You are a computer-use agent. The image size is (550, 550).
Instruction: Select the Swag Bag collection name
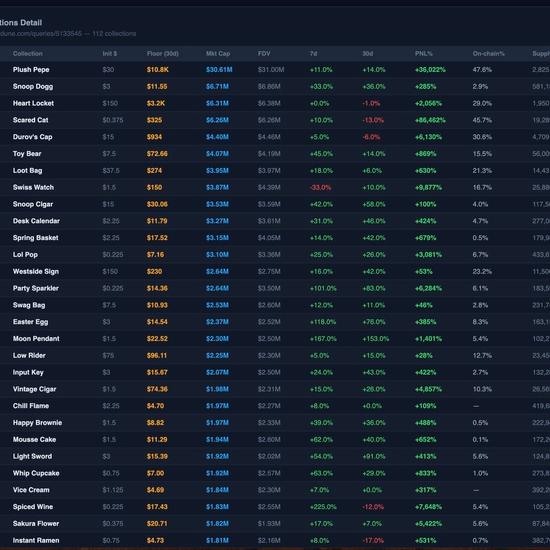(x=29, y=306)
